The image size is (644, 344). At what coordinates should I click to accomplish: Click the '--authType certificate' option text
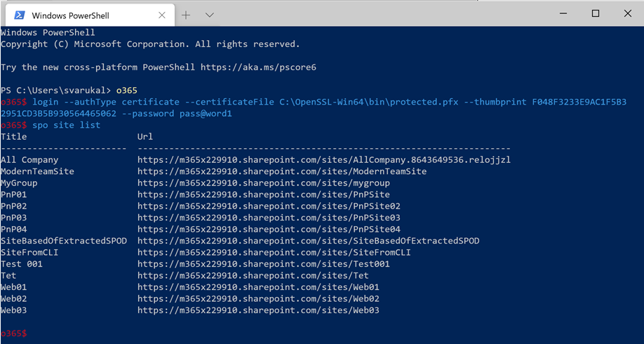point(122,102)
